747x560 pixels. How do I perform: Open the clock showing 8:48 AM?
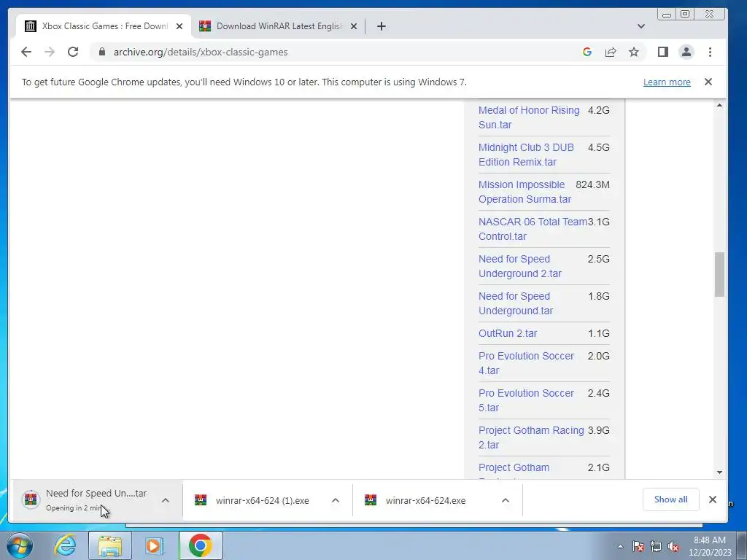(x=709, y=546)
